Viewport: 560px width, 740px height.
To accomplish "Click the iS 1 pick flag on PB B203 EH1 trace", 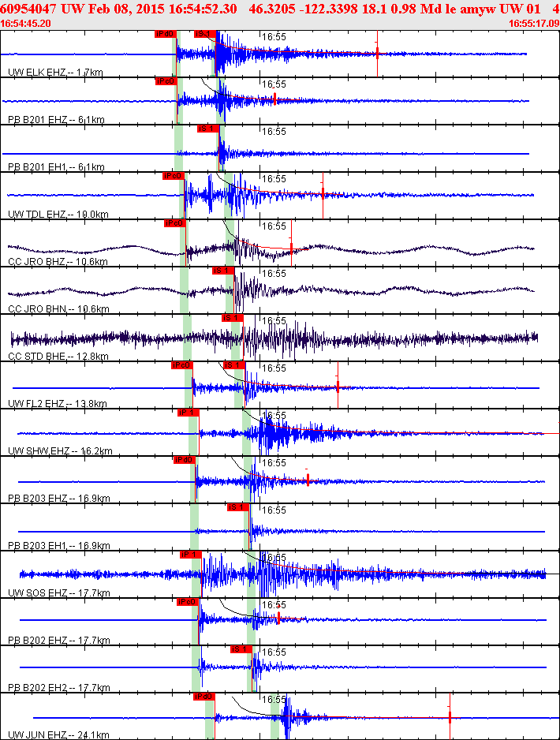I will click(x=238, y=506).
